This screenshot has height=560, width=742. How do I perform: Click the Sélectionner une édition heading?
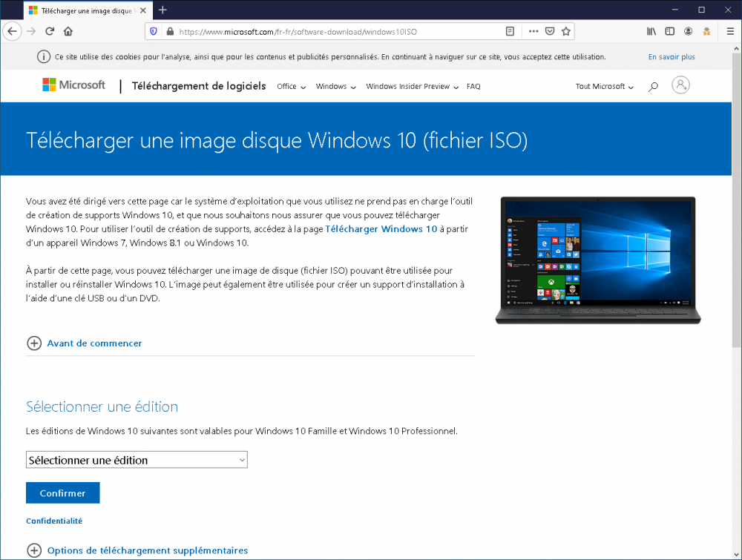pyautogui.click(x=102, y=406)
